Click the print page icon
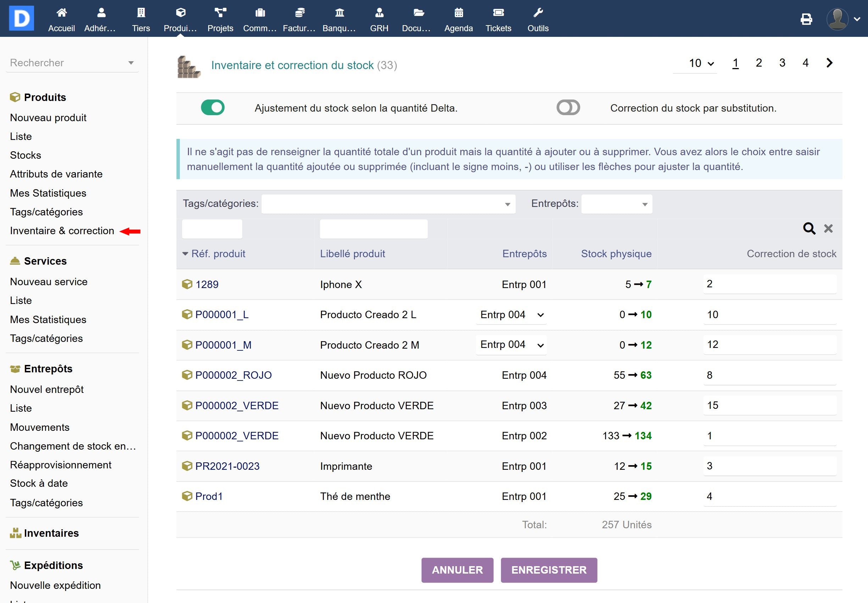The height and width of the screenshot is (603, 868). [806, 19]
